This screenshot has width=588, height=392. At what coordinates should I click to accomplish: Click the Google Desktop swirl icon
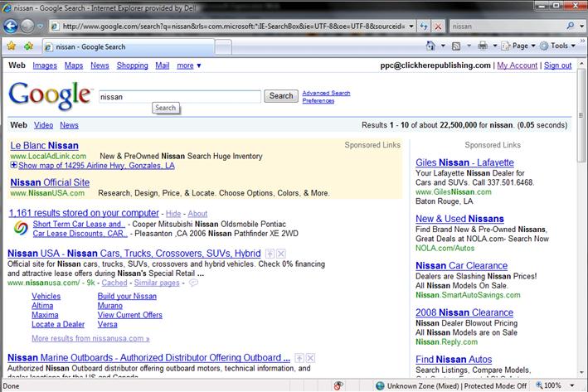(21, 228)
